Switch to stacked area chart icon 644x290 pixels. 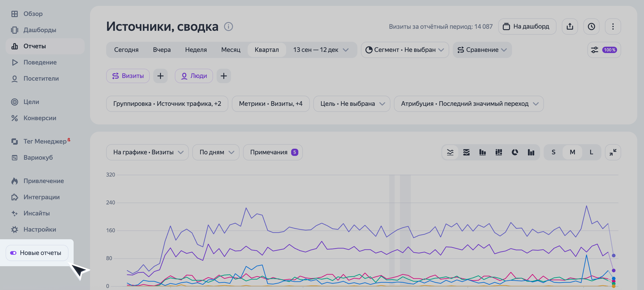point(466,152)
